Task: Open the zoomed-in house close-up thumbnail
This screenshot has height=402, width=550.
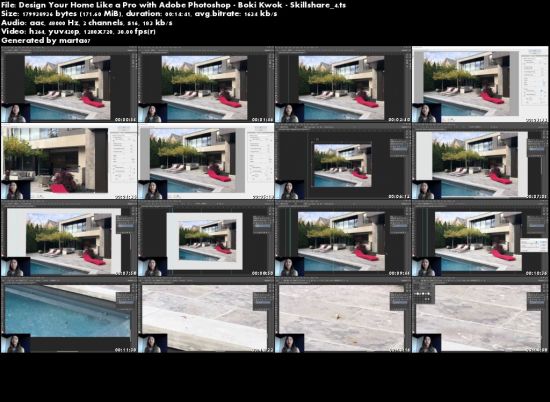Action: click(69, 161)
